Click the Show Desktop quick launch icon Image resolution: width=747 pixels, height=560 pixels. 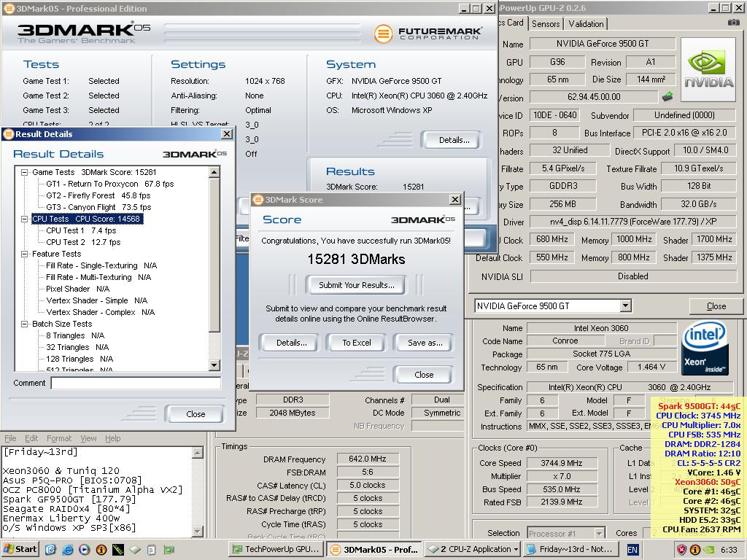pyautogui.click(x=50, y=550)
